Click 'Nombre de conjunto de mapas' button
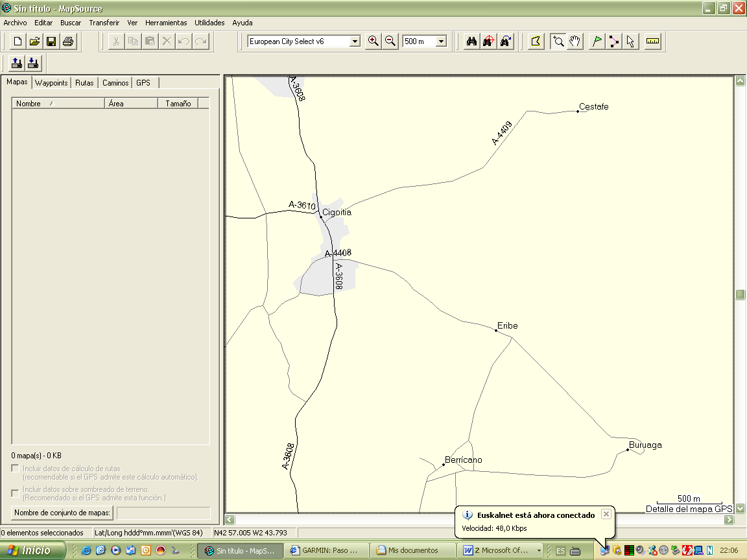The image size is (747, 560). pyautogui.click(x=62, y=513)
